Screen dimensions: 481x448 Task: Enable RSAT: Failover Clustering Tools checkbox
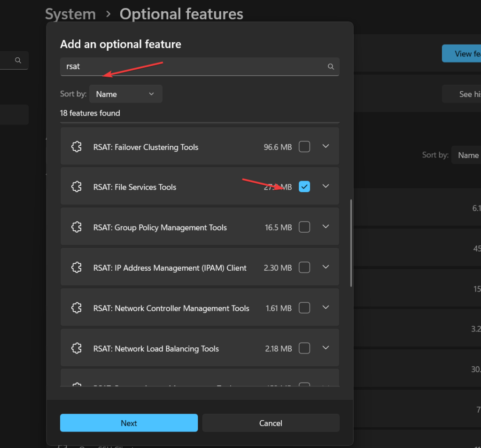coord(304,147)
